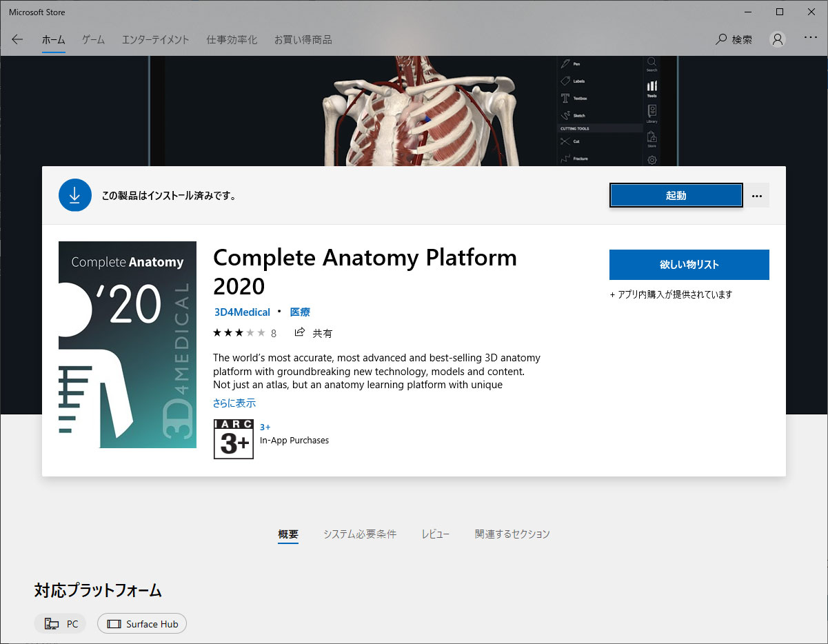Viewport: 828px width, 644px height.
Task: Click the blue download circle icon
Action: tap(75, 195)
